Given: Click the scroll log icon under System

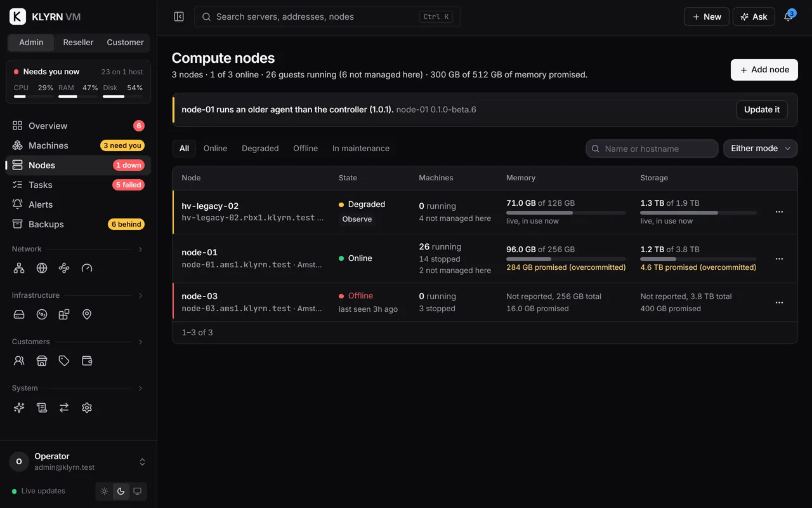Looking at the screenshot, I should (x=42, y=408).
